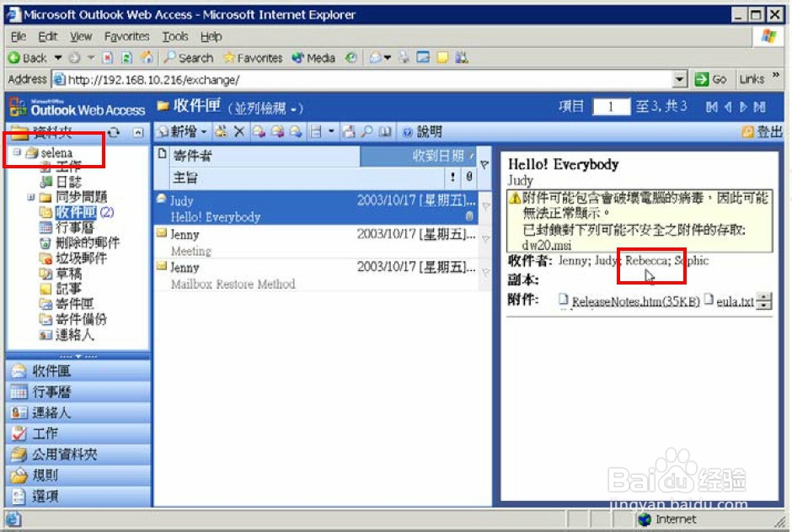Open 行事曆 shortcut in bottom navigation
Image resolution: width=792 pixels, height=532 pixels.
point(78,391)
